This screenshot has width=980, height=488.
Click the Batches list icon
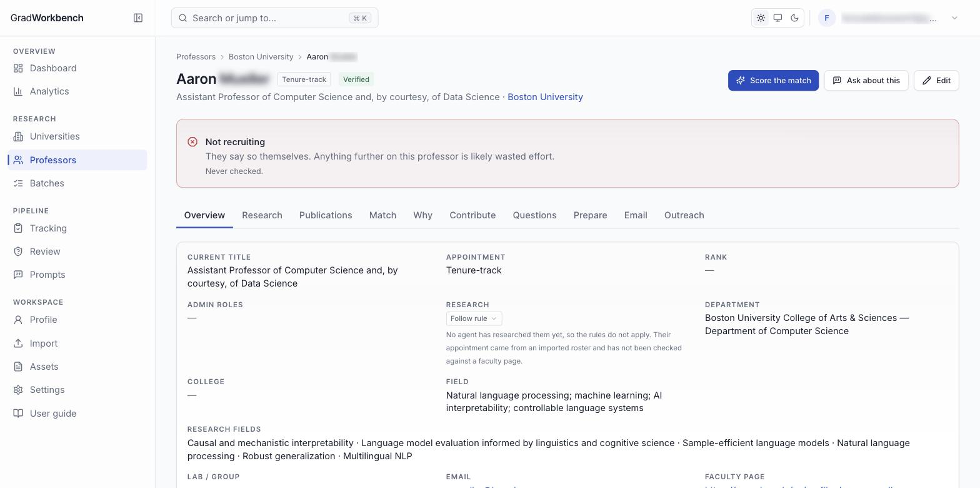click(x=18, y=183)
